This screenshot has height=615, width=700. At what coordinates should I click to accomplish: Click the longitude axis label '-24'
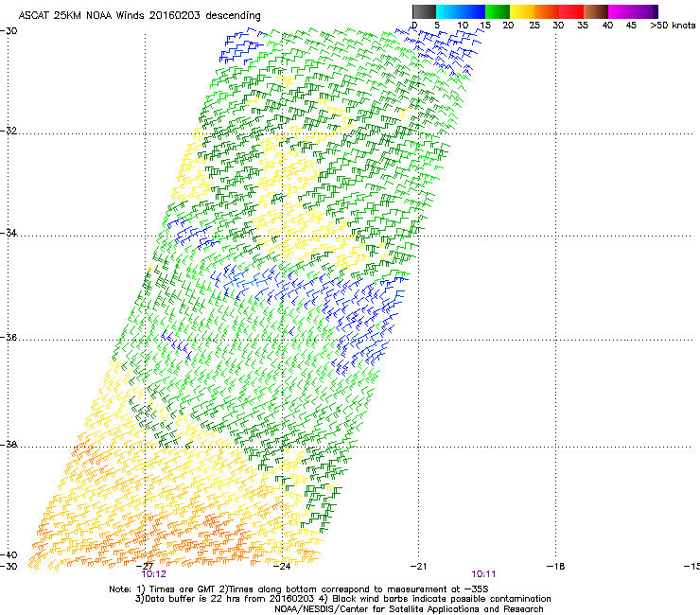[x=282, y=567]
